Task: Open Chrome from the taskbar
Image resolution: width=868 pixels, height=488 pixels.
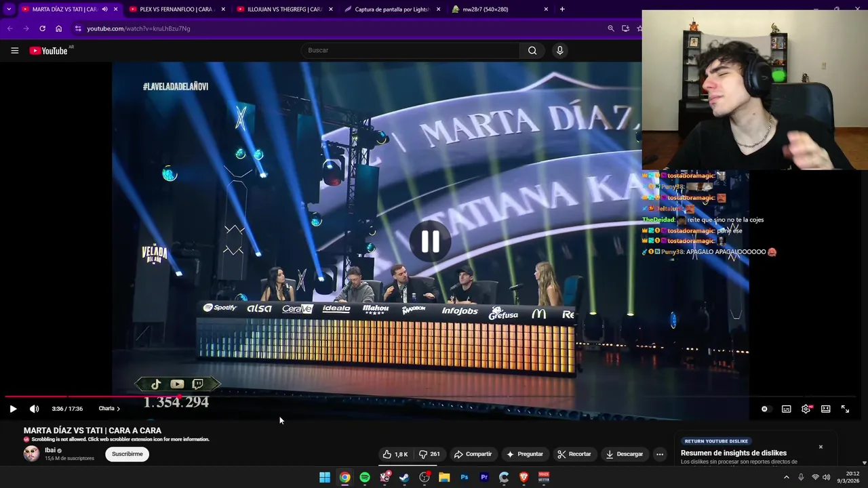Action: click(344, 477)
